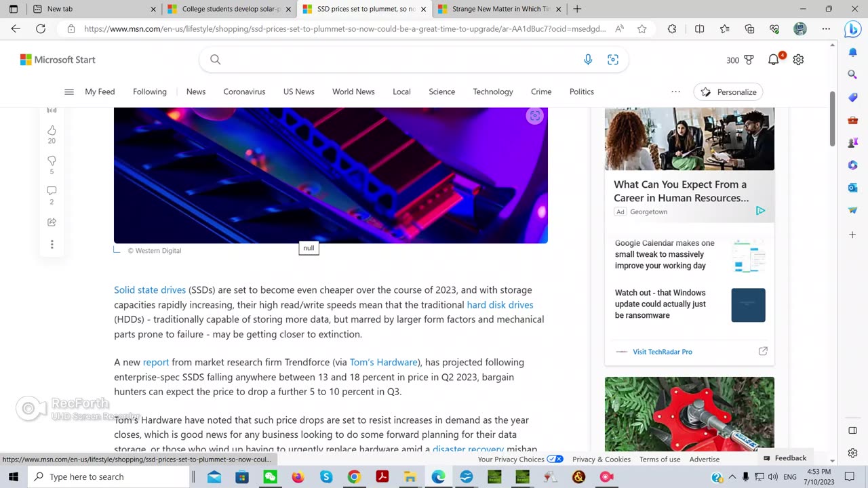Open sidebar search magnifier icon
The height and width of the screenshot is (488, 868).
[x=852, y=75]
